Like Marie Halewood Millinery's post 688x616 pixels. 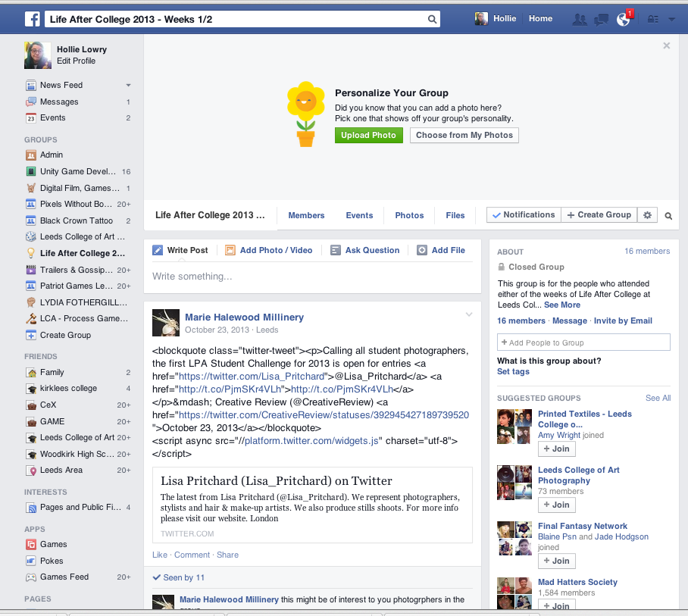[160, 555]
